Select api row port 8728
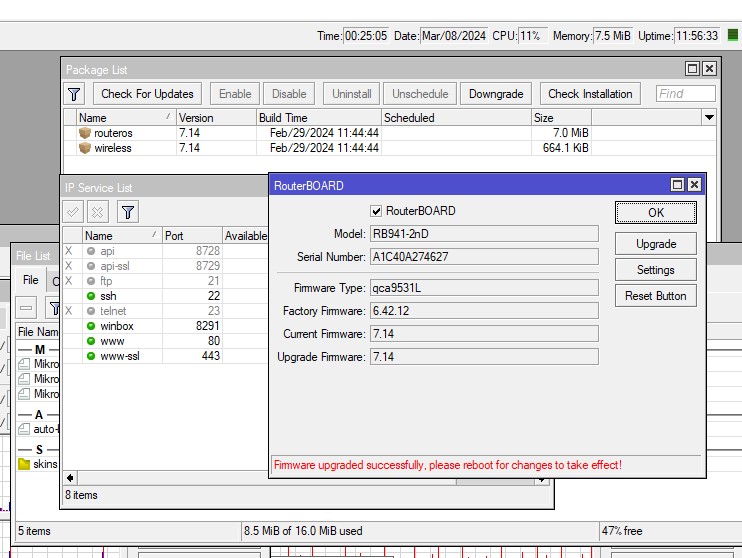Viewport: 742px width, 558px height. pos(166,251)
